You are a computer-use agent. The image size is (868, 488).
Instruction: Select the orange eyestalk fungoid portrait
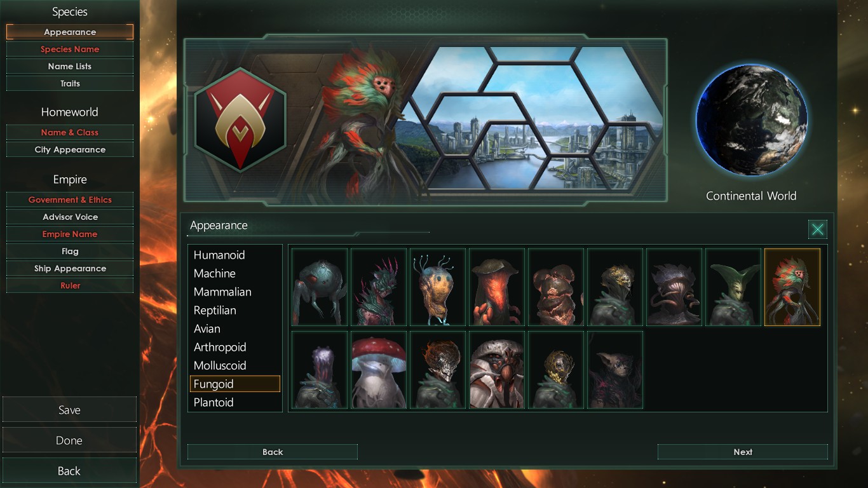click(x=438, y=287)
